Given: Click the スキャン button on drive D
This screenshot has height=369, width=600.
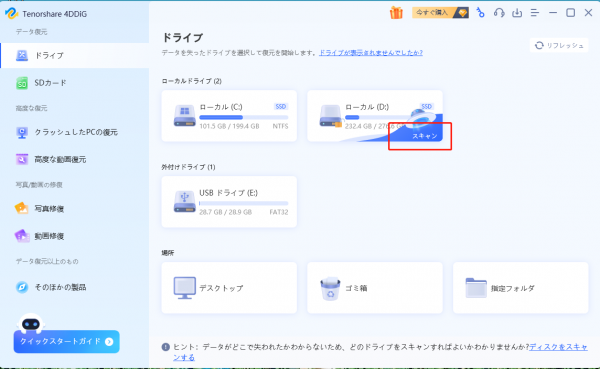Looking at the screenshot, I should (424, 136).
